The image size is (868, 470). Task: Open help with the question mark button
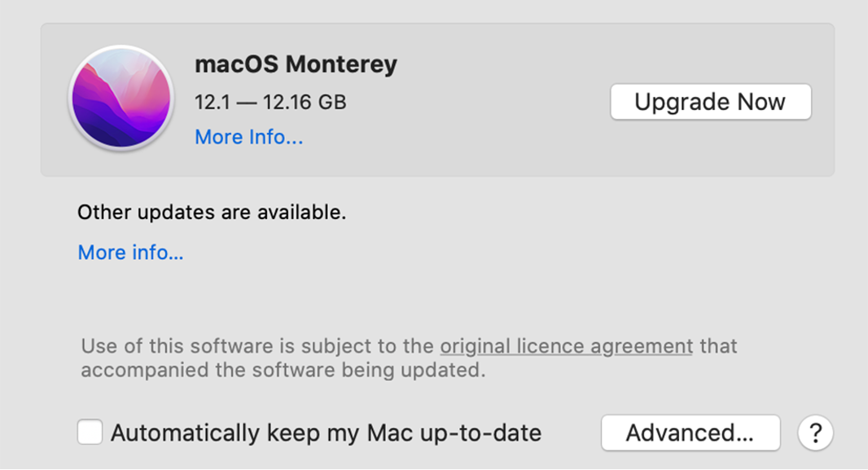pyautogui.click(x=815, y=433)
